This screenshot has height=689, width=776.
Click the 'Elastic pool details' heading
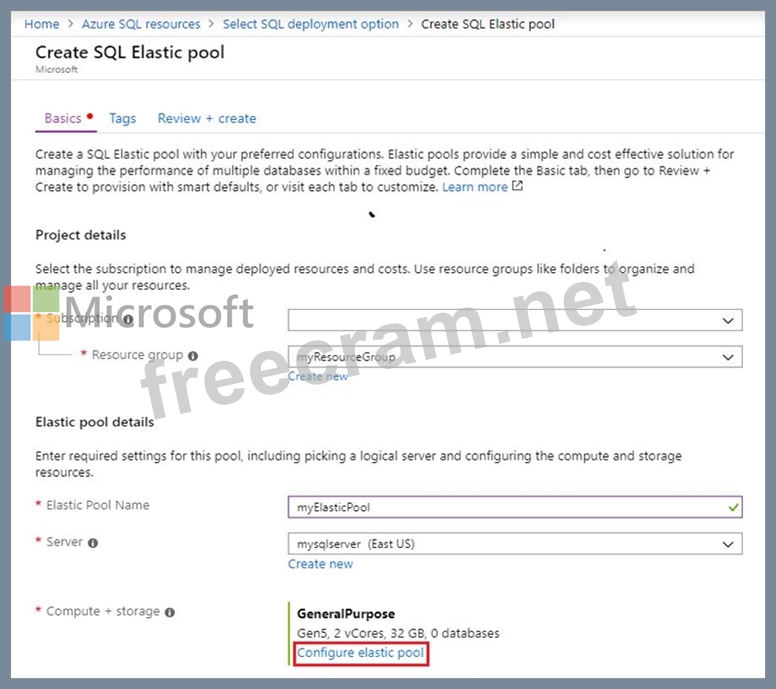[95, 422]
